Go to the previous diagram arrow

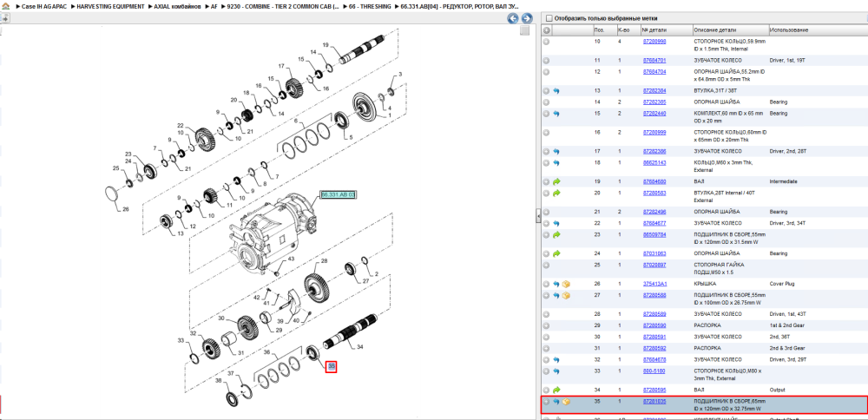(x=513, y=18)
